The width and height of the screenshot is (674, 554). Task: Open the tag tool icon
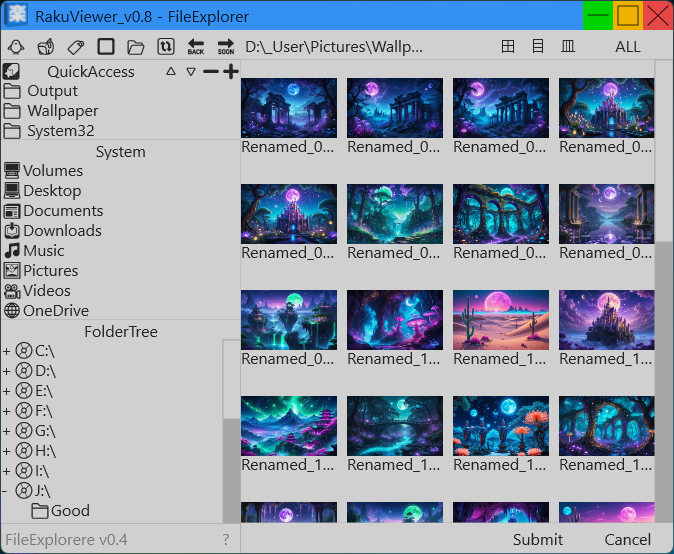pyautogui.click(x=76, y=46)
